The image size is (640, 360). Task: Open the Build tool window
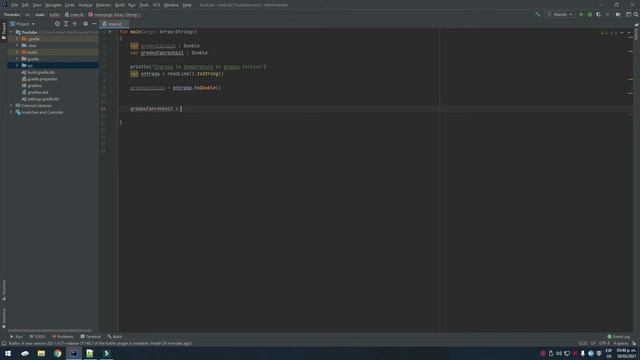tap(115, 337)
